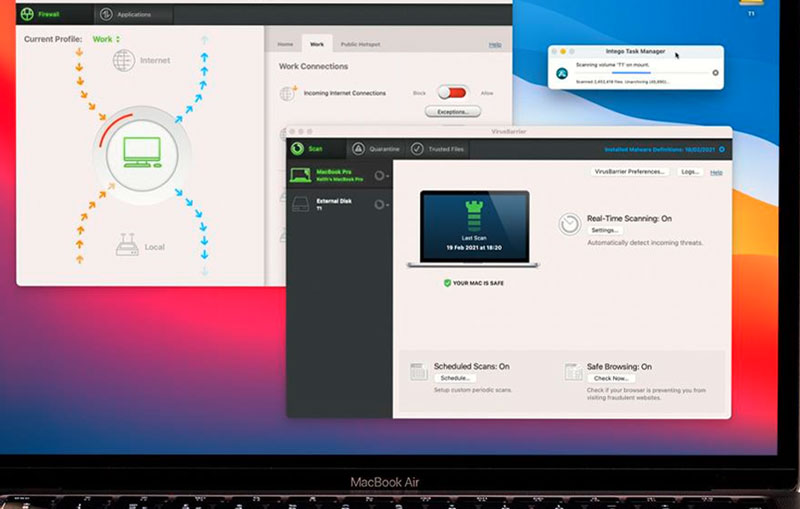This screenshot has height=509, width=800.
Task: Click the Check Now... button
Action: tap(610, 378)
